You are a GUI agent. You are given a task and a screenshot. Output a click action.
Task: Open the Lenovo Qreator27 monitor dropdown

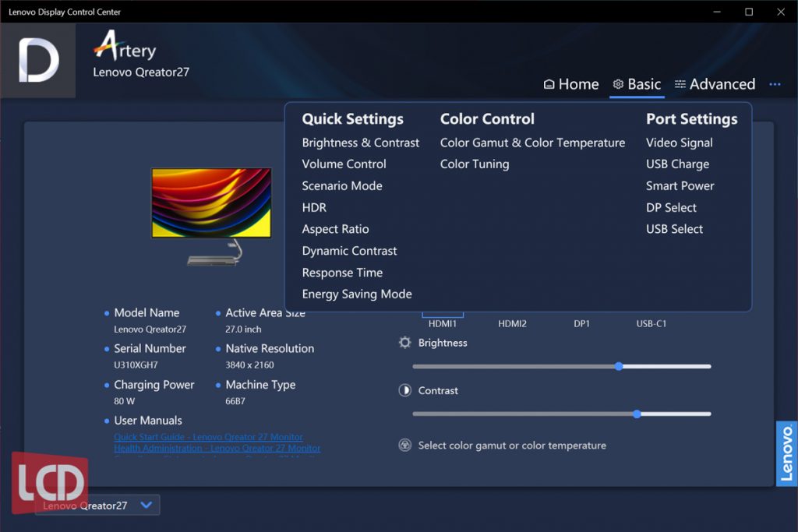point(97,505)
